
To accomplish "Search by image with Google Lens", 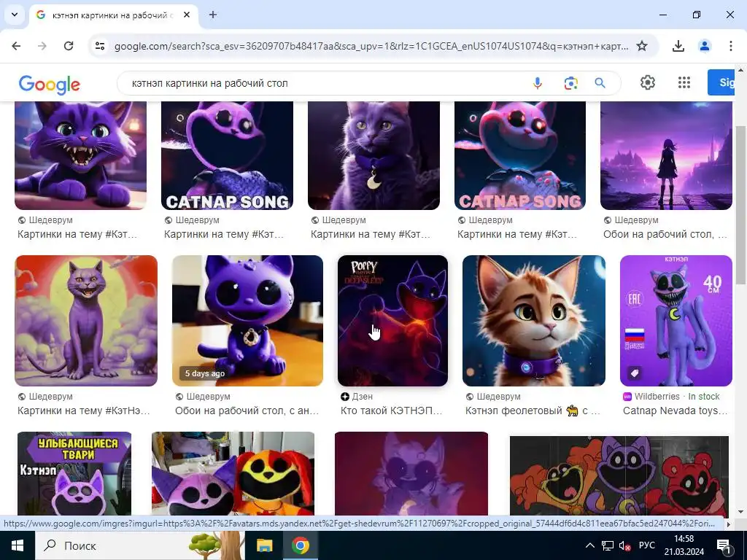I will point(570,83).
